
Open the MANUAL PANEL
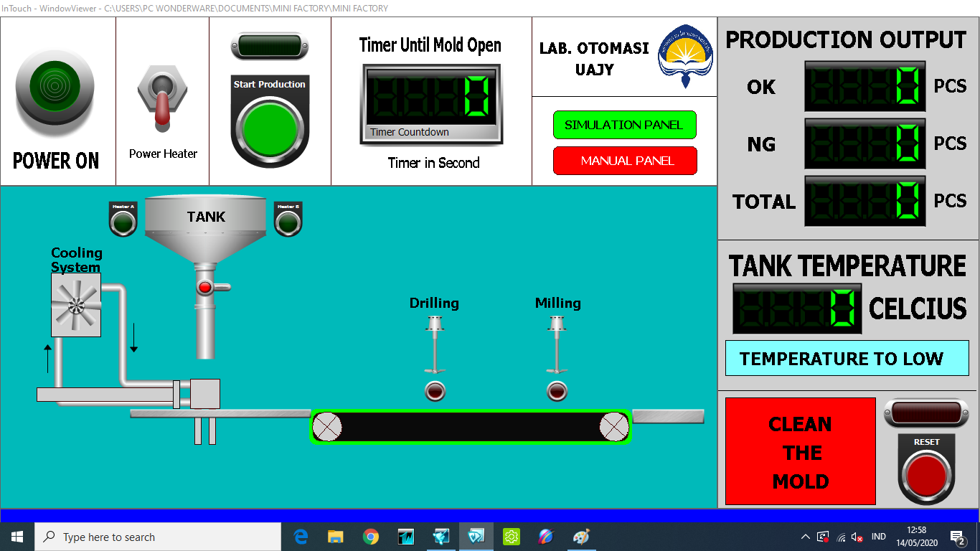tap(624, 161)
